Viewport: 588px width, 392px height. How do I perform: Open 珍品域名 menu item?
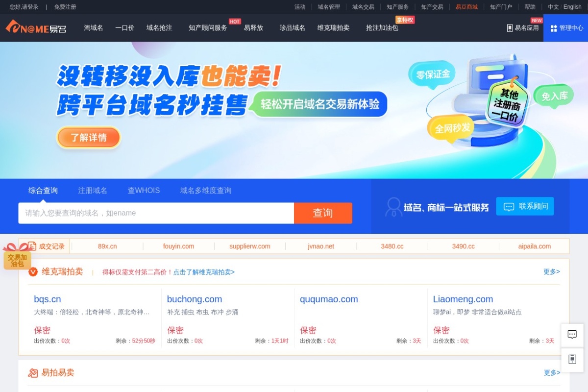(292, 28)
